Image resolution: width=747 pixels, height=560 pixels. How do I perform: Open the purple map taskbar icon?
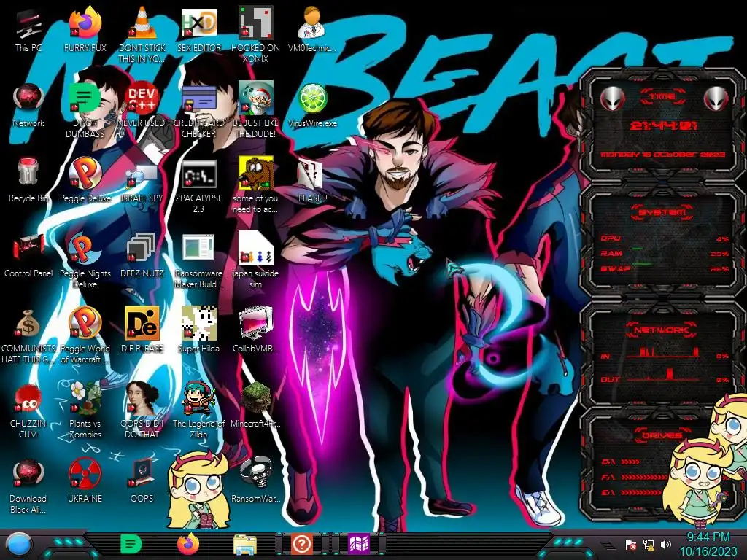coord(359,544)
